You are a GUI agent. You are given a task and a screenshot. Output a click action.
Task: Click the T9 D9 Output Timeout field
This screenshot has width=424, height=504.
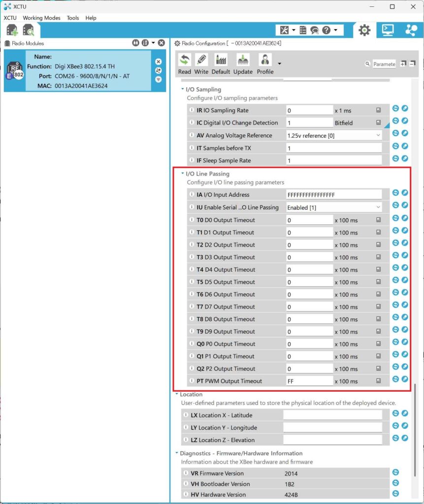[309, 331]
